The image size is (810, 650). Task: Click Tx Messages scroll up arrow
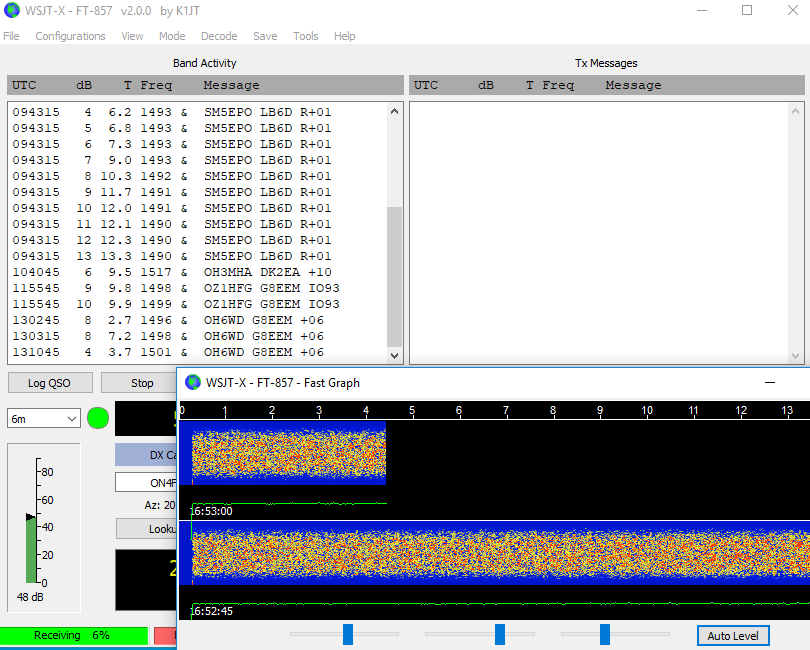(x=796, y=111)
